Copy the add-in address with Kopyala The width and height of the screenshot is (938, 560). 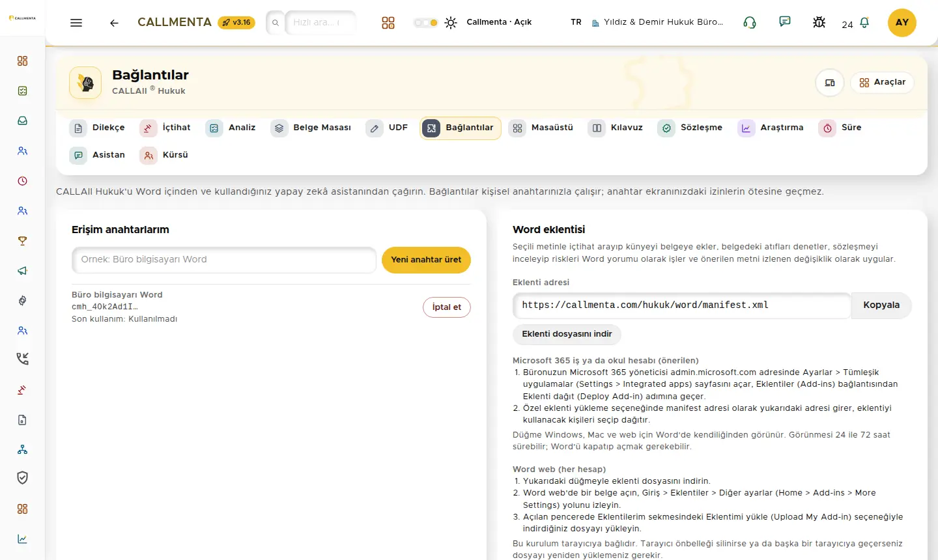[x=881, y=305]
